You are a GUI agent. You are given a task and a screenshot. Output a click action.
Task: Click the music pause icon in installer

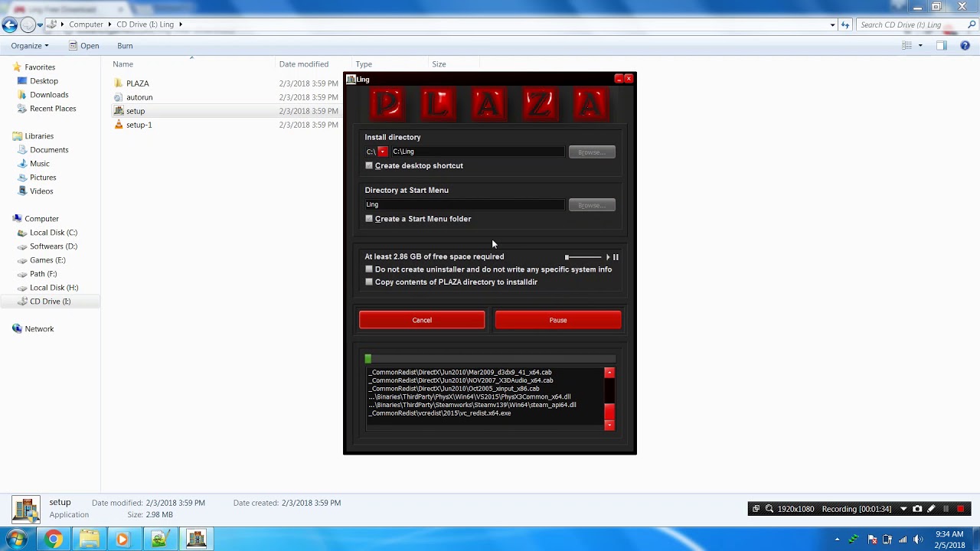tap(616, 257)
